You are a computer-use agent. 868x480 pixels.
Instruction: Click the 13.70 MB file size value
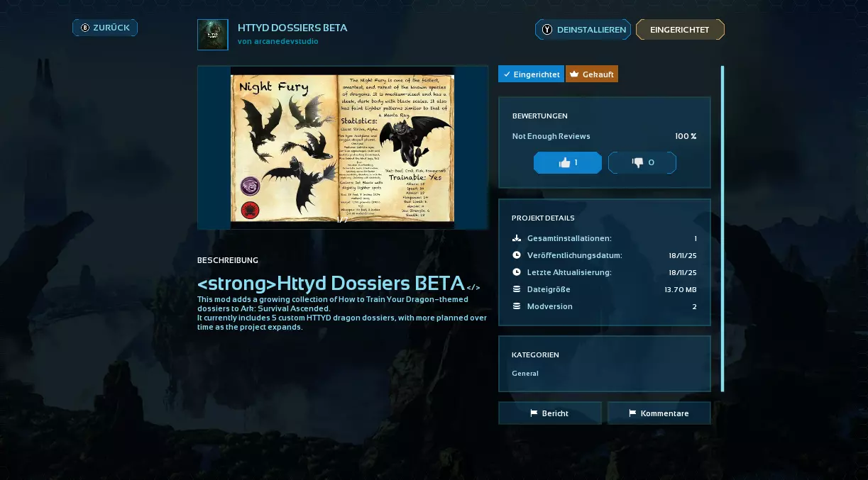pyautogui.click(x=681, y=289)
